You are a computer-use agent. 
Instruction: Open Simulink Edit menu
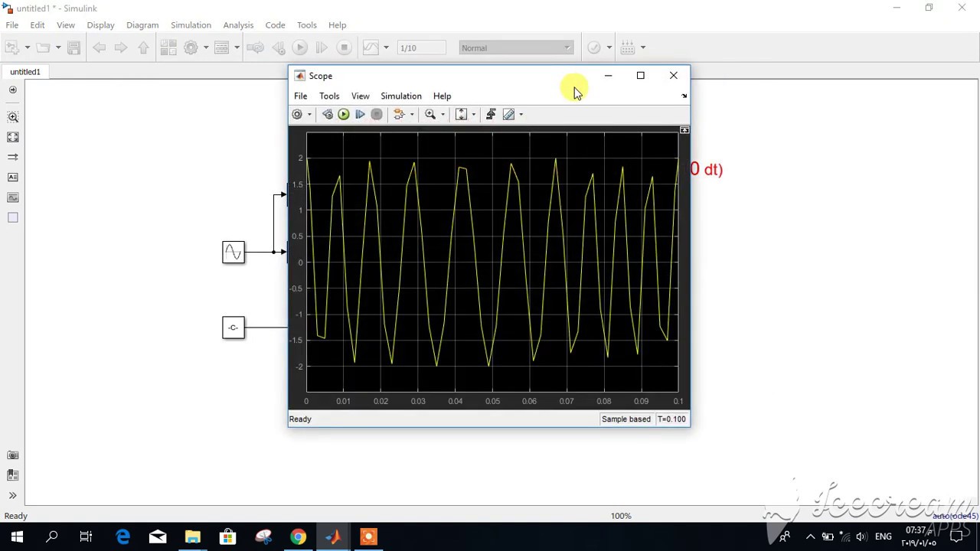[x=38, y=24]
